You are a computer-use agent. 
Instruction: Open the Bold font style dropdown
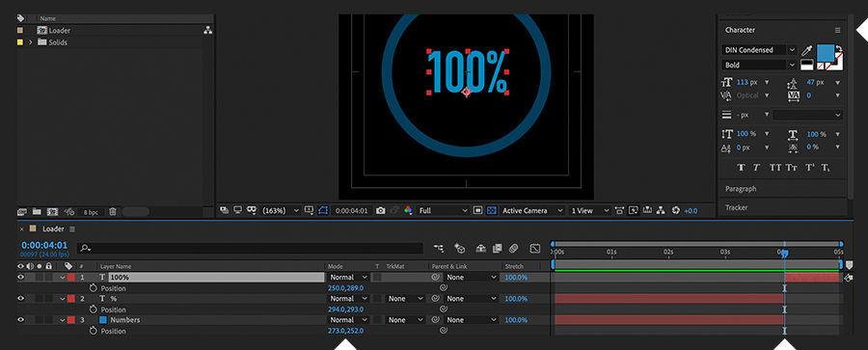coord(759,65)
